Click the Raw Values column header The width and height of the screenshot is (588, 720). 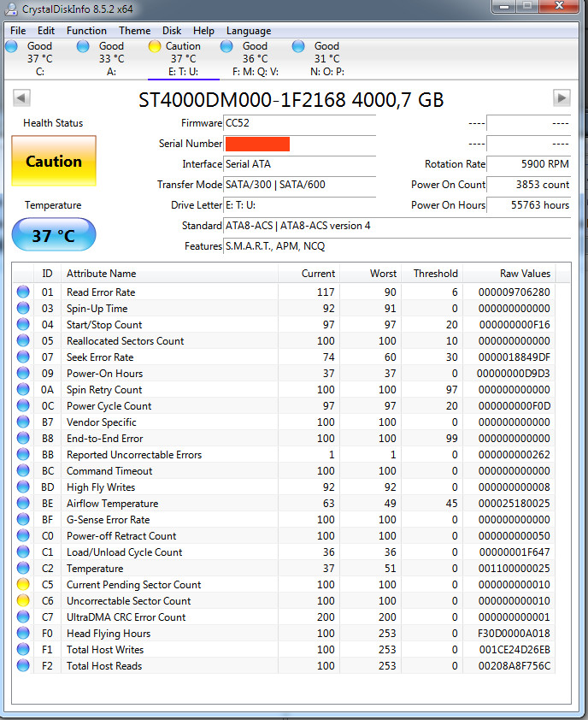click(509, 274)
